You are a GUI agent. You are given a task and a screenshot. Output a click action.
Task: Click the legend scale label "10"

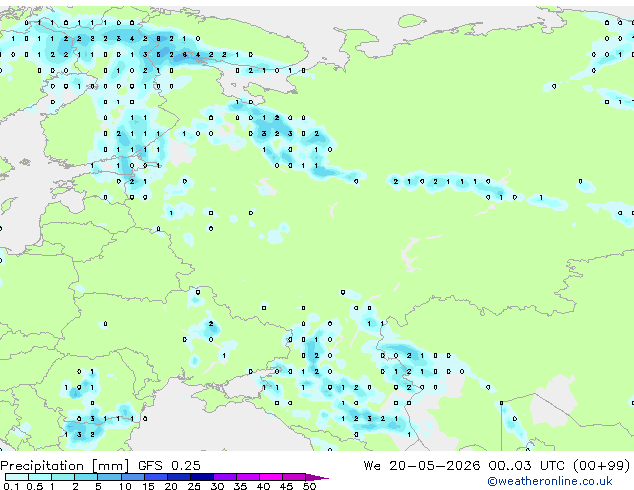[125, 486]
